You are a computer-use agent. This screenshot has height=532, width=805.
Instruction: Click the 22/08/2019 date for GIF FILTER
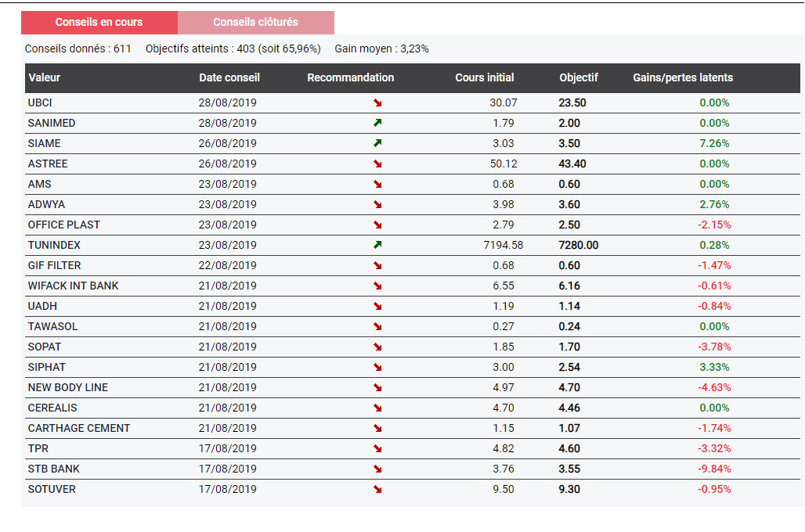click(x=227, y=266)
